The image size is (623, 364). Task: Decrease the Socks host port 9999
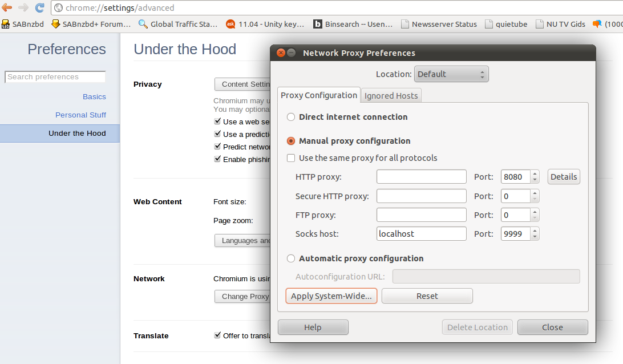[535, 237]
